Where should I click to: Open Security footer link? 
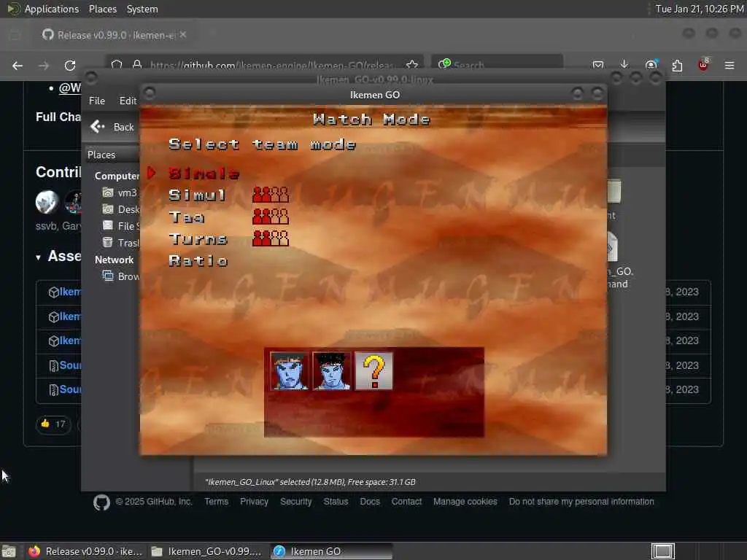(x=295, y=502)
